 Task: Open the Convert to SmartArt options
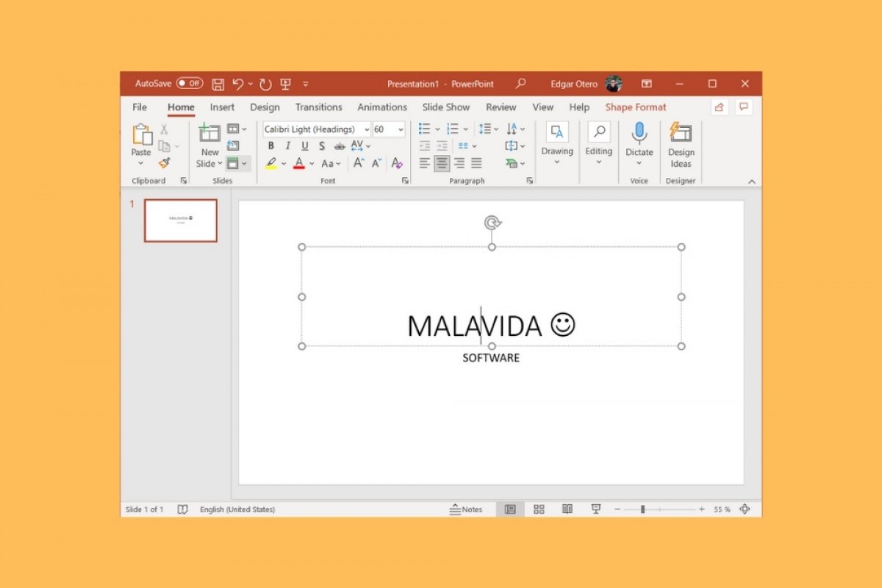click(x=514, y=163)
